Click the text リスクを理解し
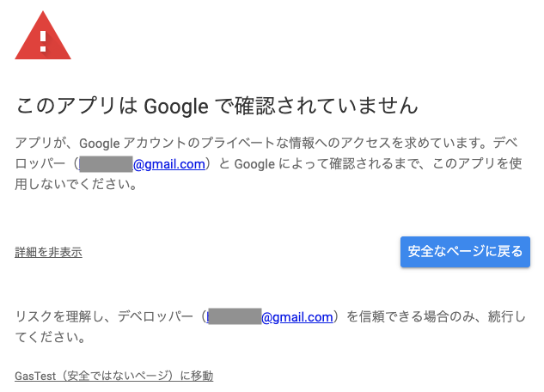Screen dimensions: 544x392 pyautogui.click(x=59, y=316)
